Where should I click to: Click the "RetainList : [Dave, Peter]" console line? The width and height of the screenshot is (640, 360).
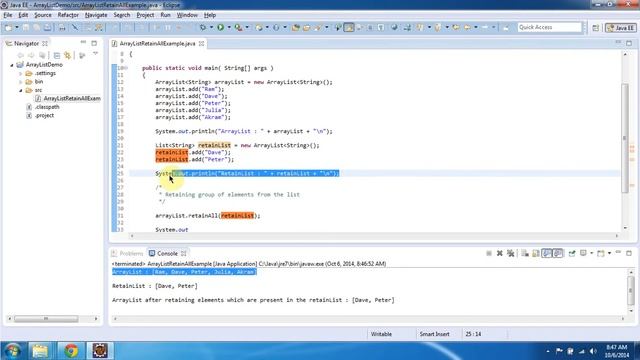click(155, 286)
